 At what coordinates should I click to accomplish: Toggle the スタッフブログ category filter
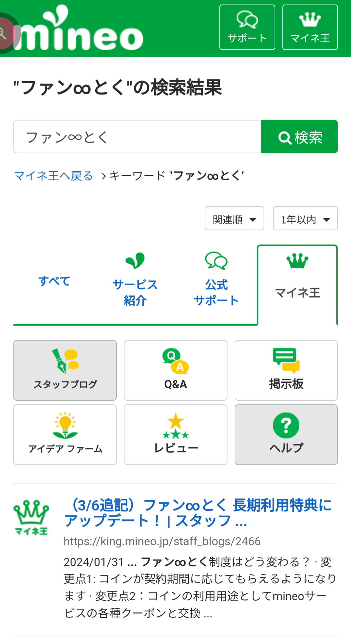(65, 370)
